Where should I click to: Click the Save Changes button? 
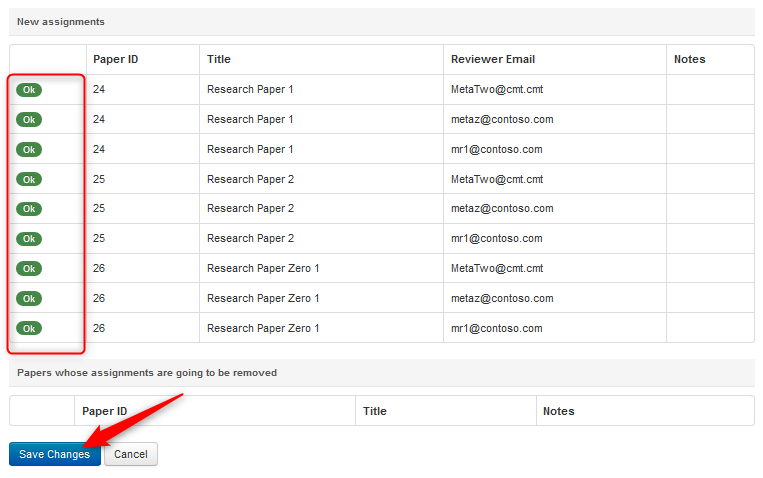54,454
